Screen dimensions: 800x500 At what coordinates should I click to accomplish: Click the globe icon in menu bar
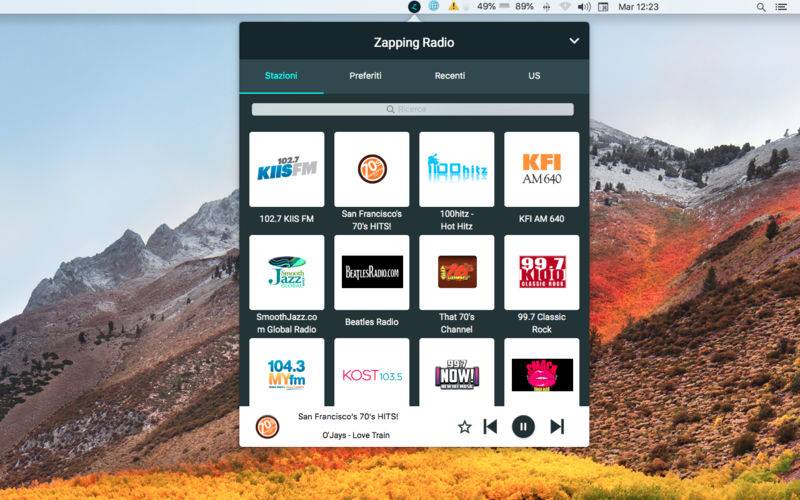tap(434, 7)
